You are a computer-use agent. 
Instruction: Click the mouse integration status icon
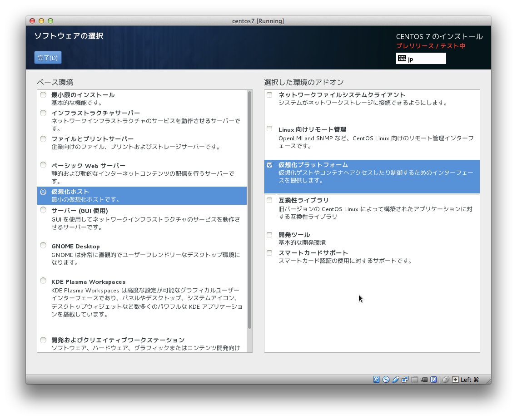coord(446,380)
